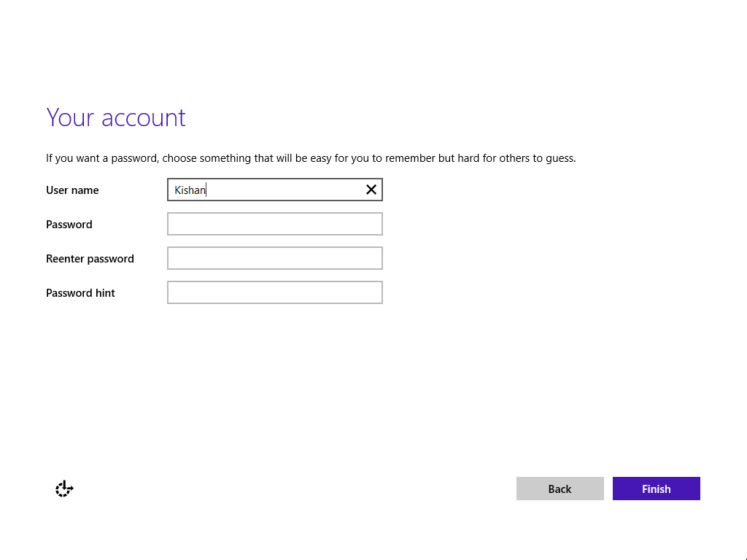Click the 'Password hint' label
The width and height of the screenshot is (747, 560).
click(80, 293)
